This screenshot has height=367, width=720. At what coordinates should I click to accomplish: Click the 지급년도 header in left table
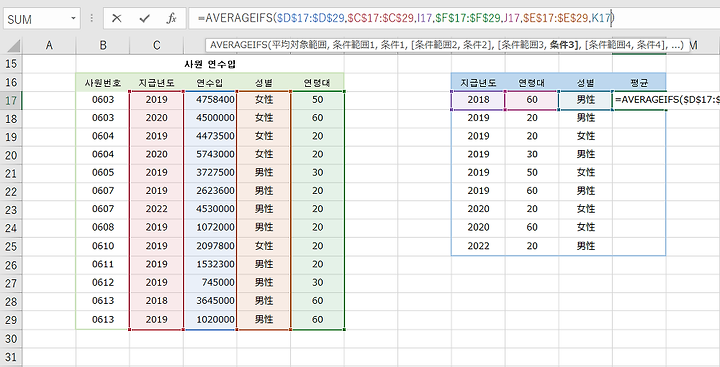pyautogui.click(x=157, y=82)
